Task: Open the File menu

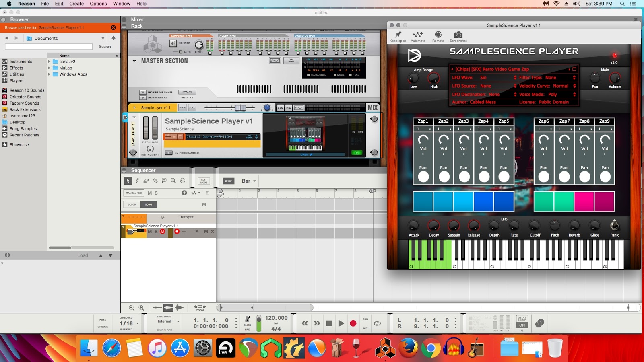Action: [x=45, y=4]
